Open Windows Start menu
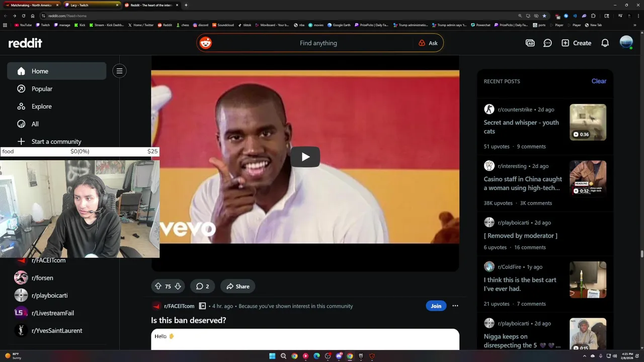The width and height of the screenshot is (644, 362). (272, 356)
